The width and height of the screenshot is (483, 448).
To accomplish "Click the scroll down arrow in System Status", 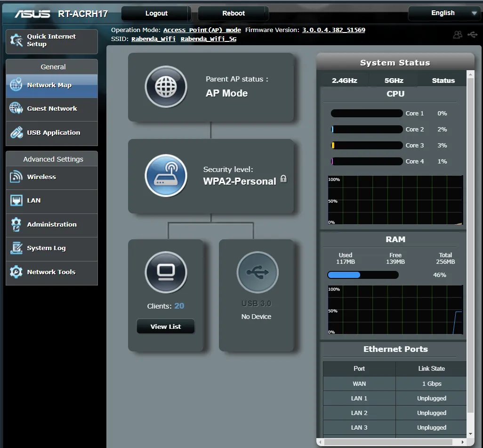I will 470,433.
